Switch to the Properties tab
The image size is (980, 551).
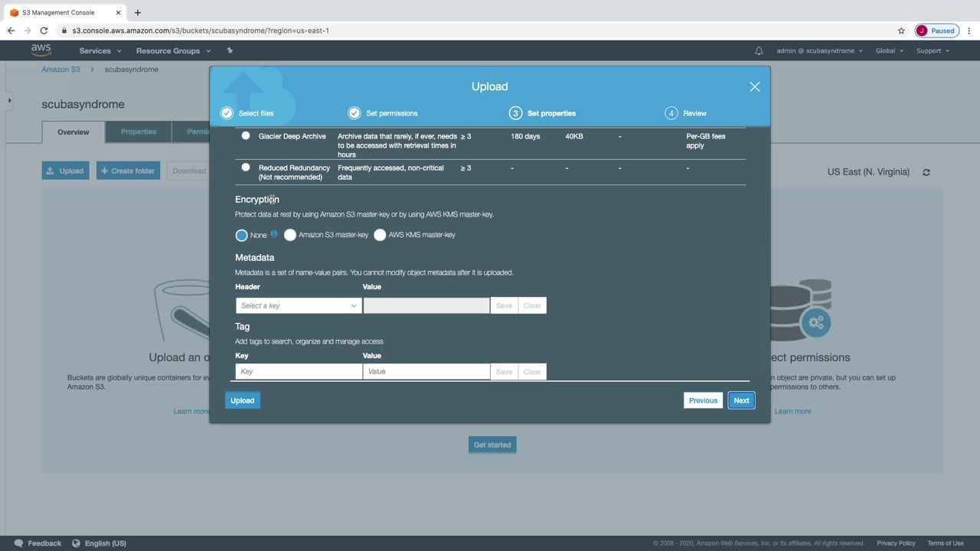[x=139, y=132]
